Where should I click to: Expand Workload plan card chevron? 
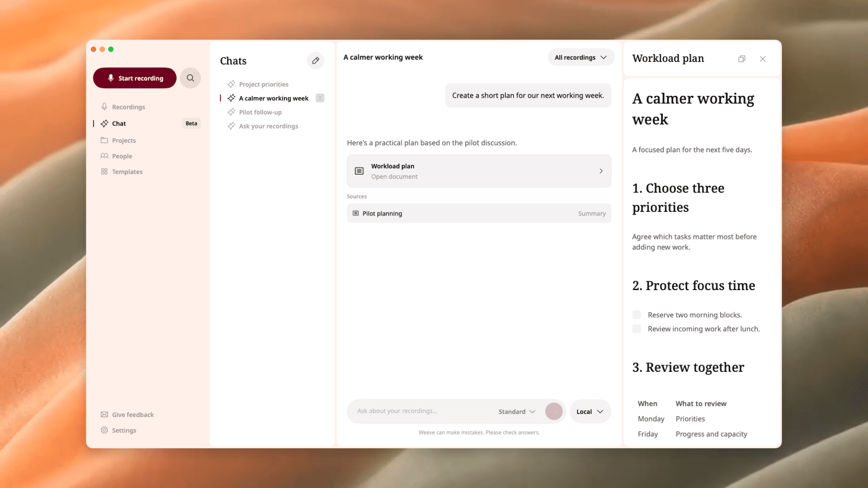[x=601, y=171]
